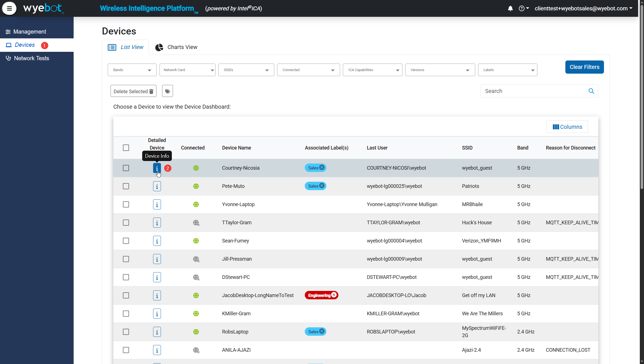Click the search magnifier icon
Viewport: 644px width, 364px height.
(591, 91)
